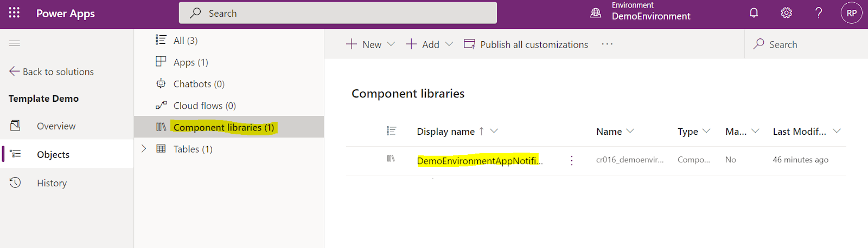
Task: Click the History clock icon
Action: coord(15,182)
